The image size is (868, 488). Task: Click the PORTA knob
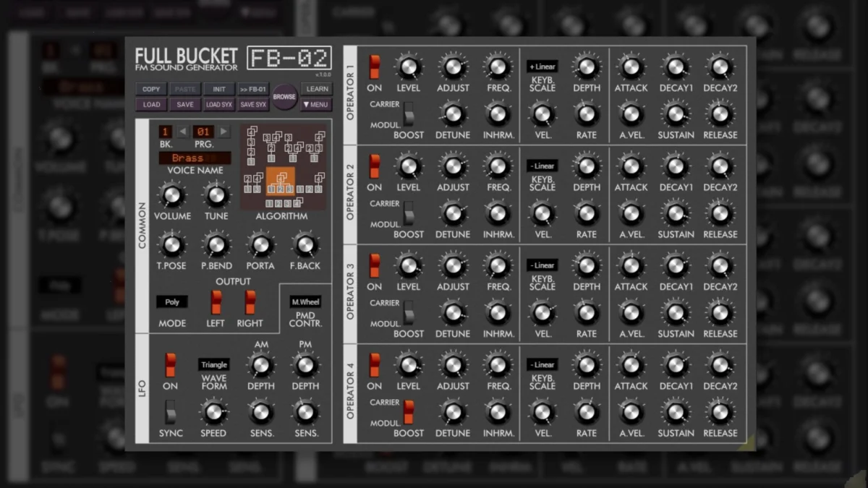(260, 245)
